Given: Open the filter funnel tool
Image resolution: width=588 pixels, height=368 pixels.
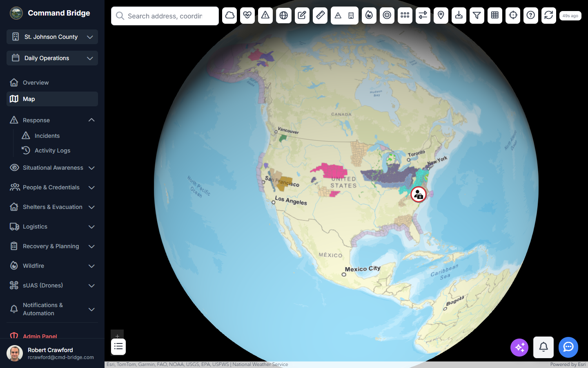Looking at the screenshot, I should point(477,15).
